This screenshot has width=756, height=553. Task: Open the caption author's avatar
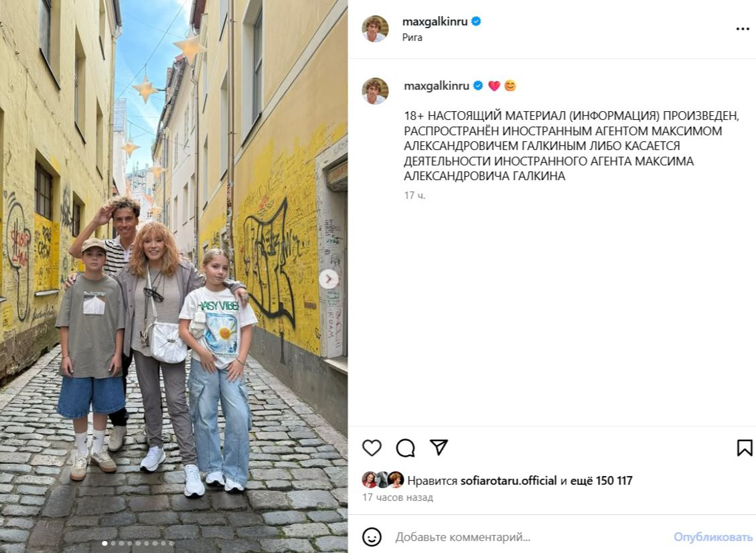tap(375, 90)
